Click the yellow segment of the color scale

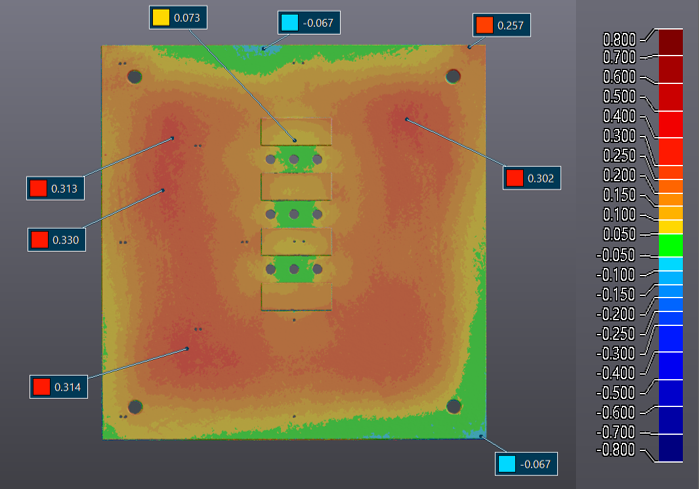[670, 227]
